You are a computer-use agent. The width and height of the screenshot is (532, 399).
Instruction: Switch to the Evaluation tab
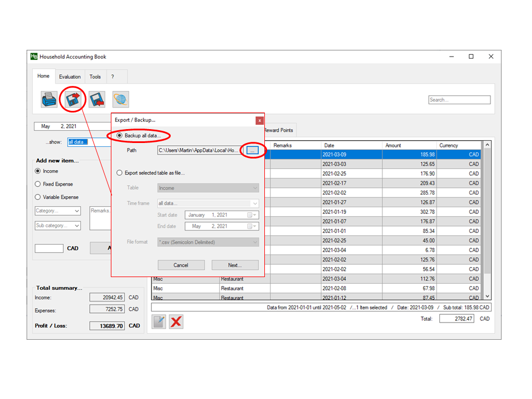coord(70,76)
